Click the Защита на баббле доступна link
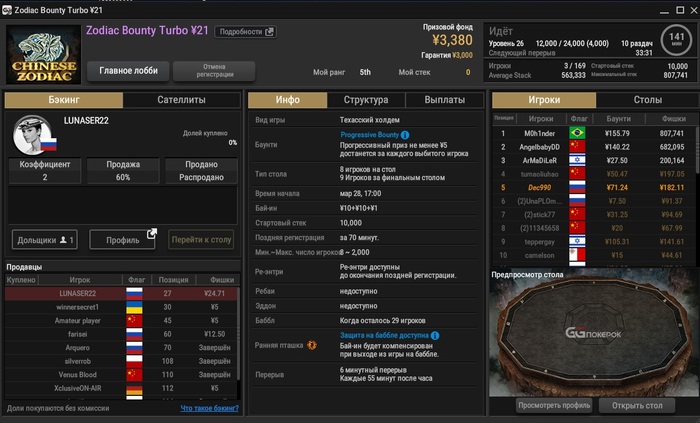The width and height of the screenshot is (700, 423). [x=384, y=335]
